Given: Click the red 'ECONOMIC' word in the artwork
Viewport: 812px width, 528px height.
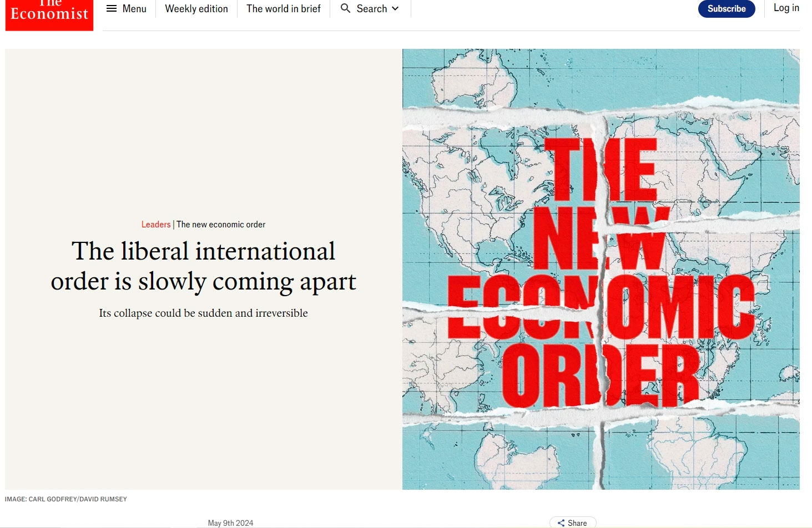Looking at the screenshot, I should tap(601, 308).
